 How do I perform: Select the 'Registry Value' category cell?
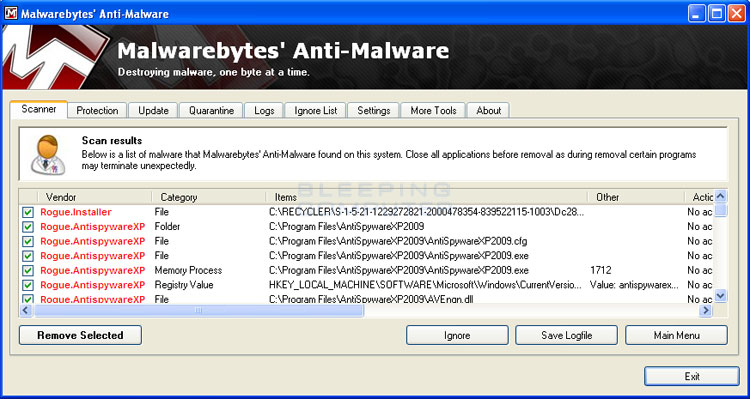pyautogui.click(x=184, y=285)
